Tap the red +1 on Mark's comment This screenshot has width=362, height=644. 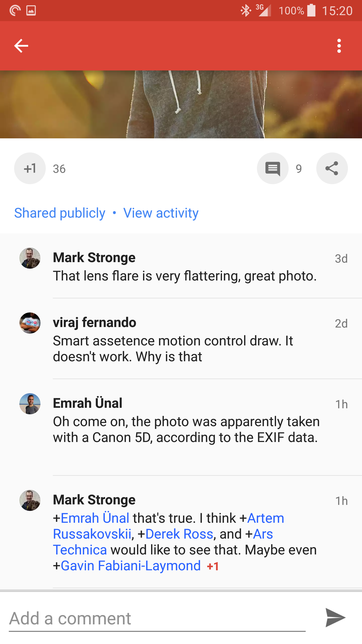pos(213,566)
